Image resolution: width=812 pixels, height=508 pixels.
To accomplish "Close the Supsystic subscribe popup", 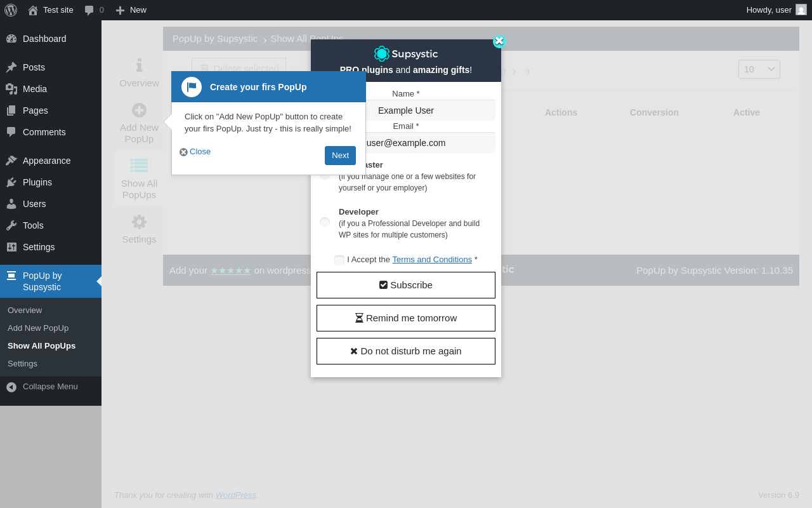I will click(499, 41).
